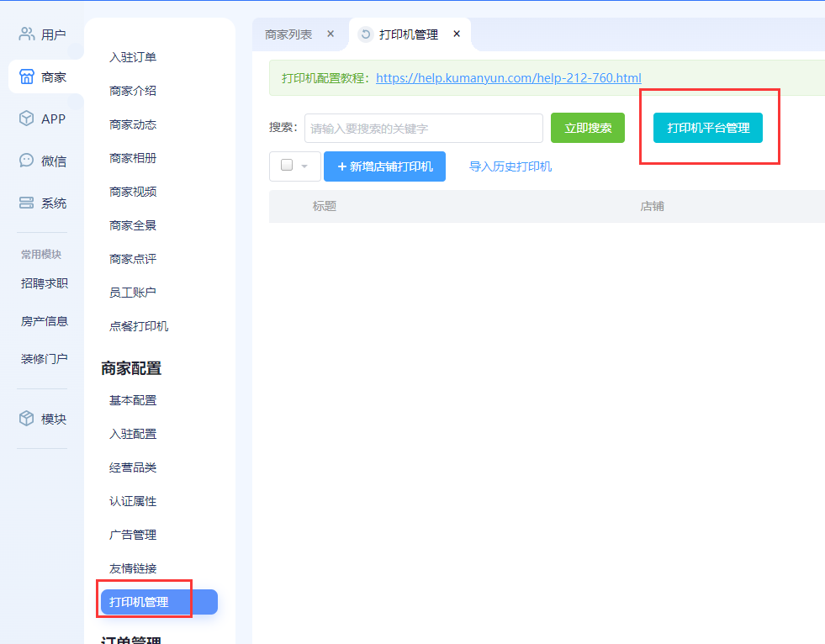This screenshot has width=825, height=644.
Task: Select the 商家 store icon
Action: pos(26,77)
